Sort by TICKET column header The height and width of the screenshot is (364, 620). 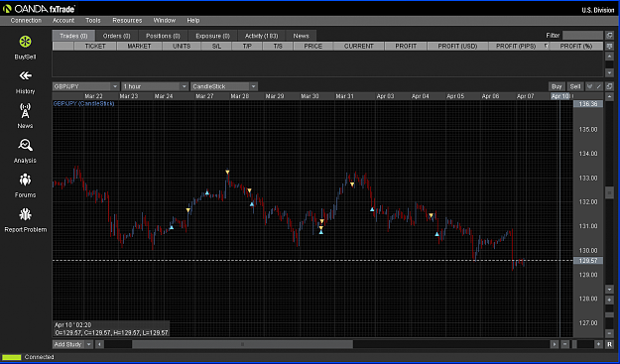95,47
